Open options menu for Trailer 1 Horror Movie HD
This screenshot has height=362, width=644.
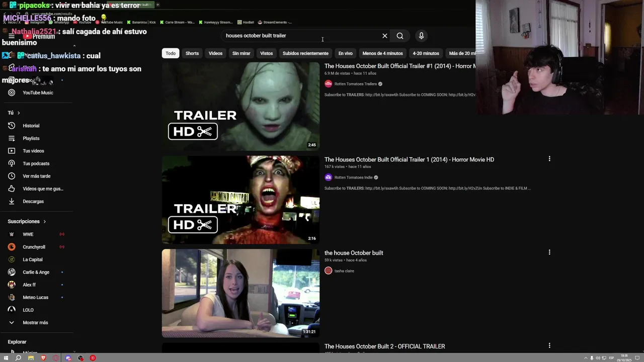click(x=549, y=159)
